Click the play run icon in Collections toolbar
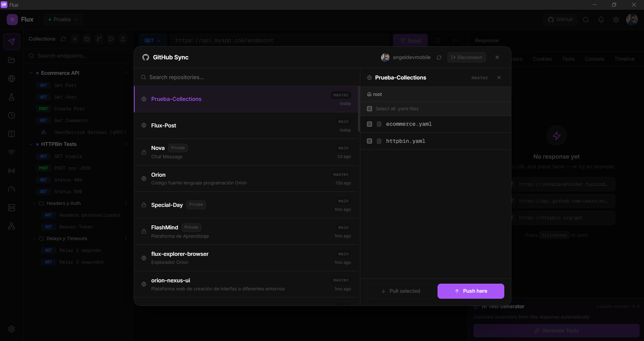This screenshot has width=644, height=341. pos(111,39)
